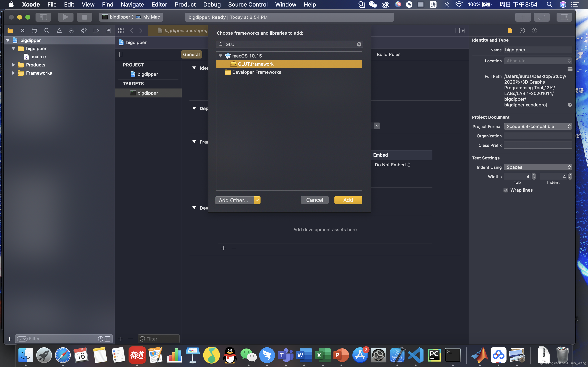The width and height of the screenshot is (588, 367).
Task: Change Project Format dropdown setting
Action: [x=538, y=126]
